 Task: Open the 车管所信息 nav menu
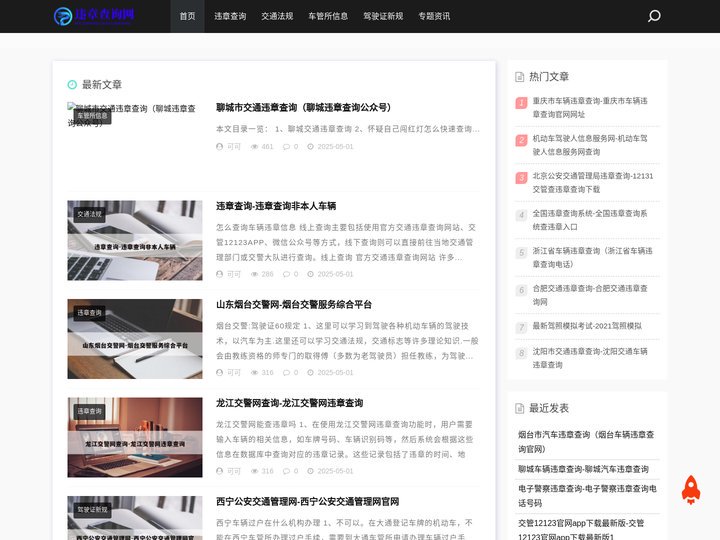pyautogui.click(x=328, y=16)
